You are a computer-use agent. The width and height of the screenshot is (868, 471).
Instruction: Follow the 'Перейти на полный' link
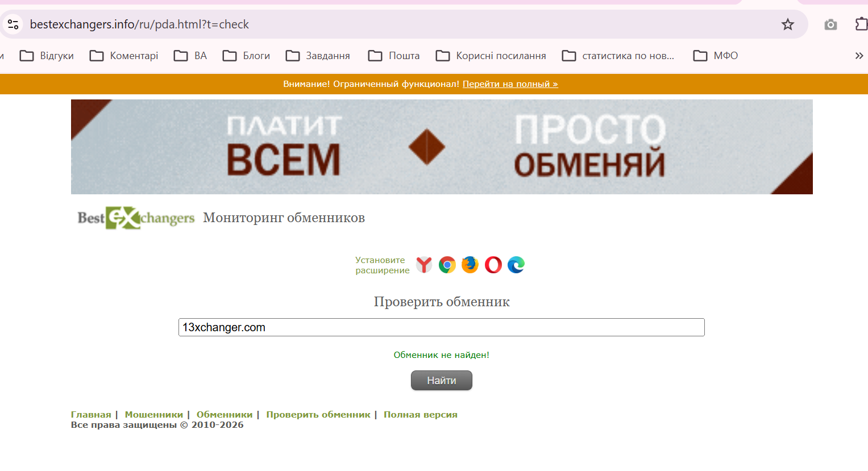point(510,84)
